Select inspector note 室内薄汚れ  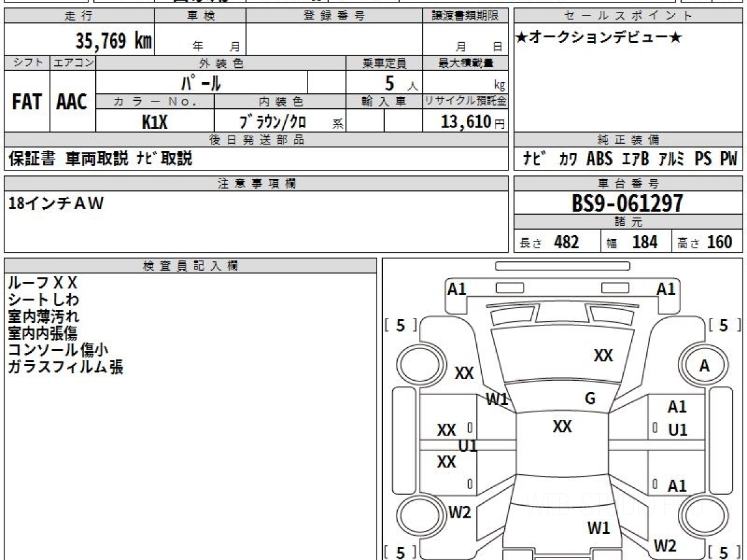44,317
